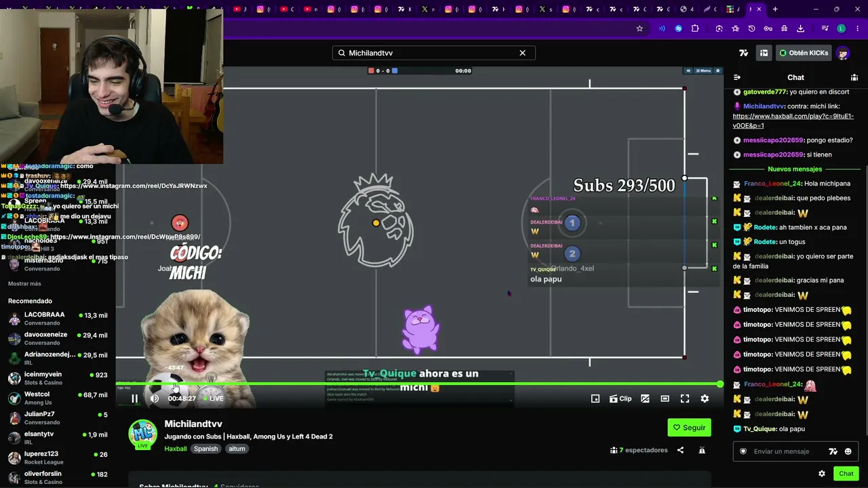Open a new browser tab
Image resolution: width=868 pixels, height=488 pixels.
pyautogui.click(x=775, y=9)
